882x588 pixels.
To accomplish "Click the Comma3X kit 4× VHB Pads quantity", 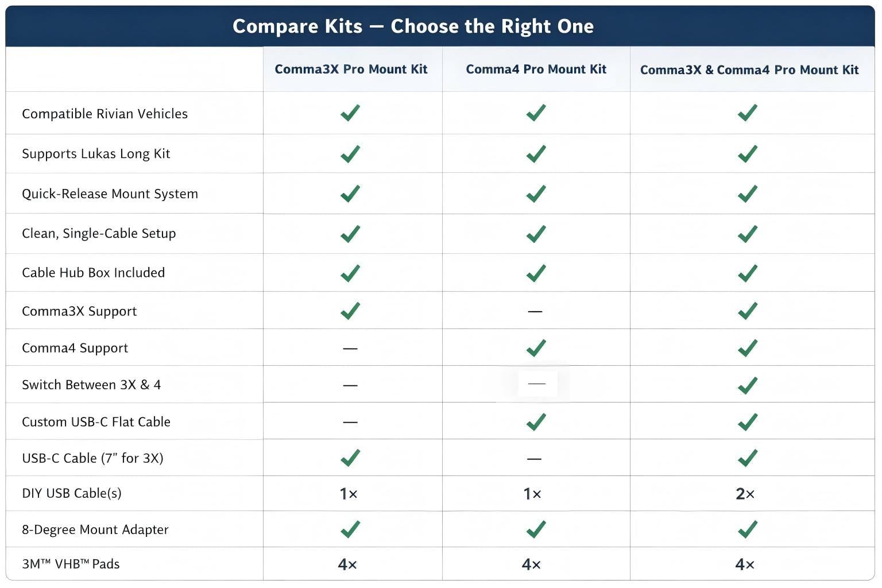I will pos(347,564).
